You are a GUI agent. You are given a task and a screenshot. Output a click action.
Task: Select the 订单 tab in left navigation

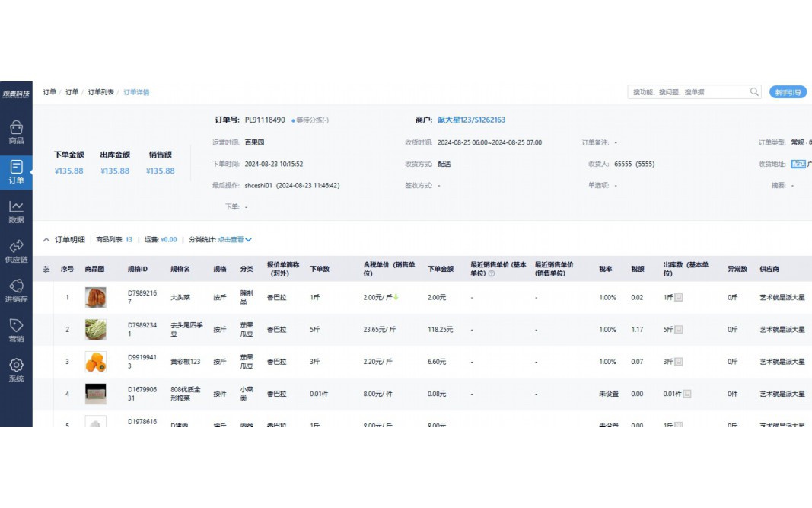(x=16, y=171)
